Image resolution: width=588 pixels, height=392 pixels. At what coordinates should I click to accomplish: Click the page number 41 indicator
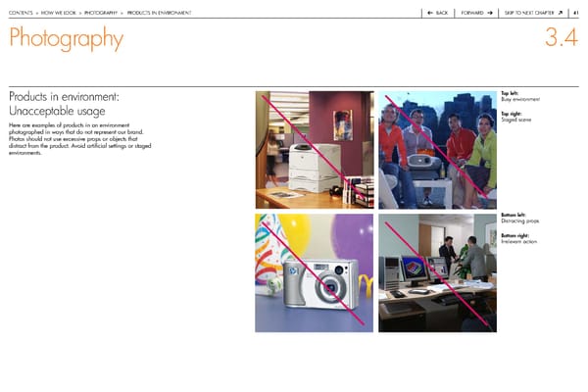point(576,13)
